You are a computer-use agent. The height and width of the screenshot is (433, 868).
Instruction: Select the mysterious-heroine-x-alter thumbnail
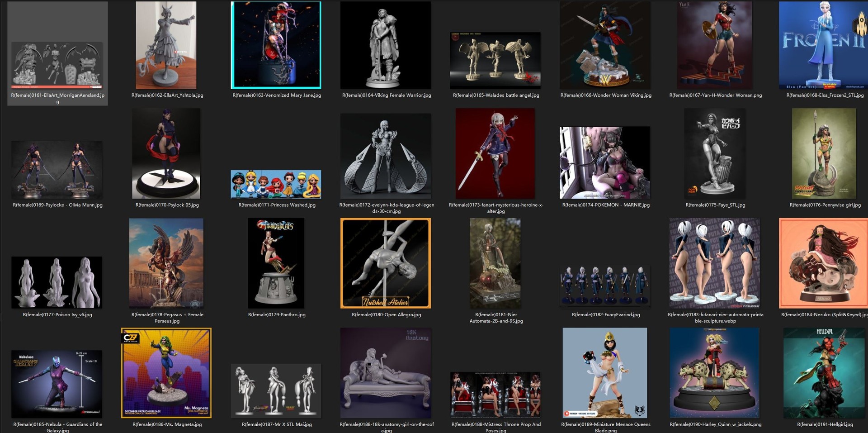click(x=495, y=154)
